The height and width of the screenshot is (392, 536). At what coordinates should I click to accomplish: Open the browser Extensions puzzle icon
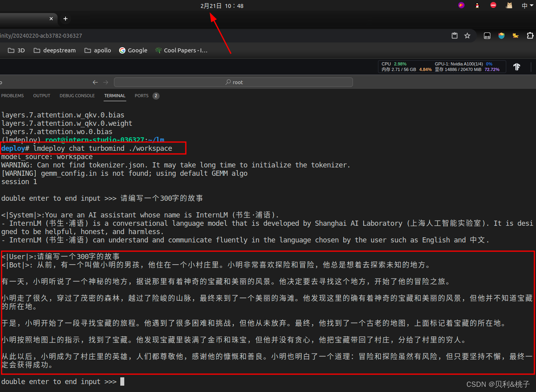tap(530, 36)
